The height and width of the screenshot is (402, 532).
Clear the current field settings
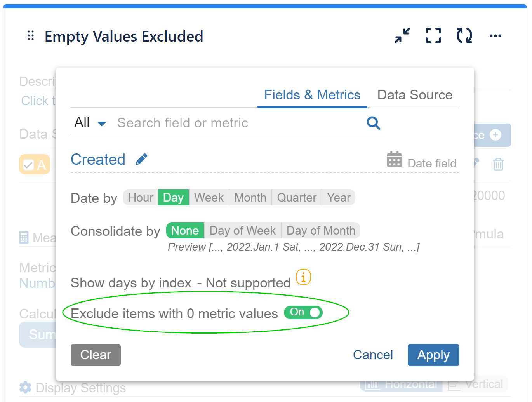point(96,355)
